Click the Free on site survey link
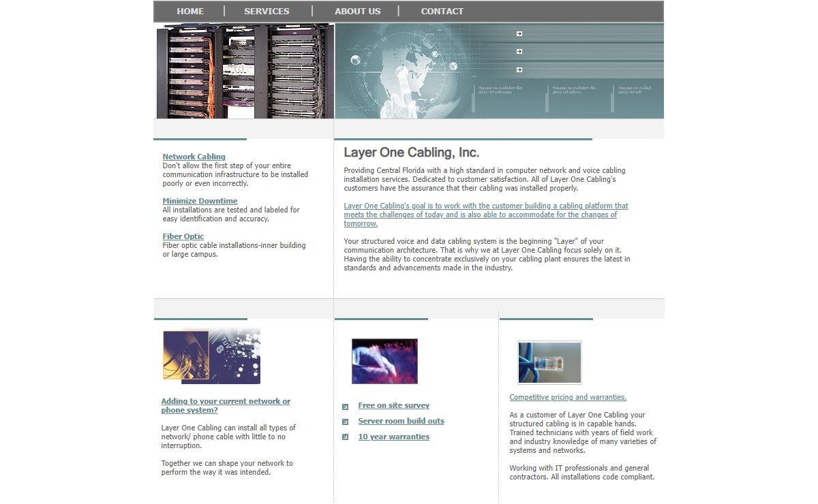The width and height of the screenshot is (818, 504). [x=393, y=405]
